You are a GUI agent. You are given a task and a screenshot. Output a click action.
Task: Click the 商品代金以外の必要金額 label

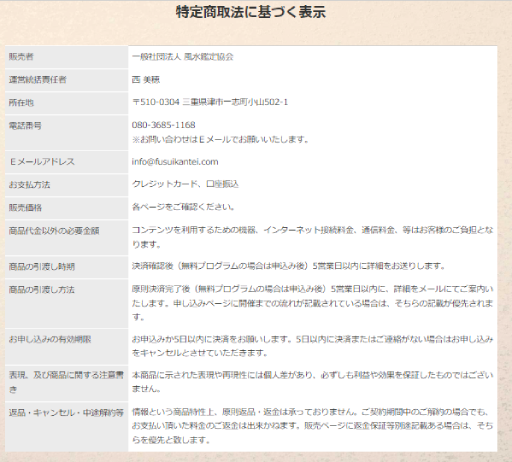54,231
